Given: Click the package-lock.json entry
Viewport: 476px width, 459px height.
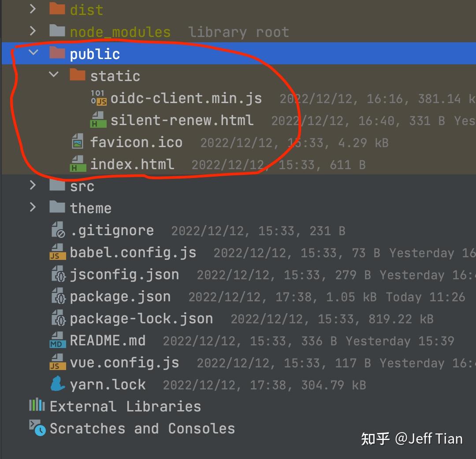Looking at the screenshot, I should pos(141,318).
